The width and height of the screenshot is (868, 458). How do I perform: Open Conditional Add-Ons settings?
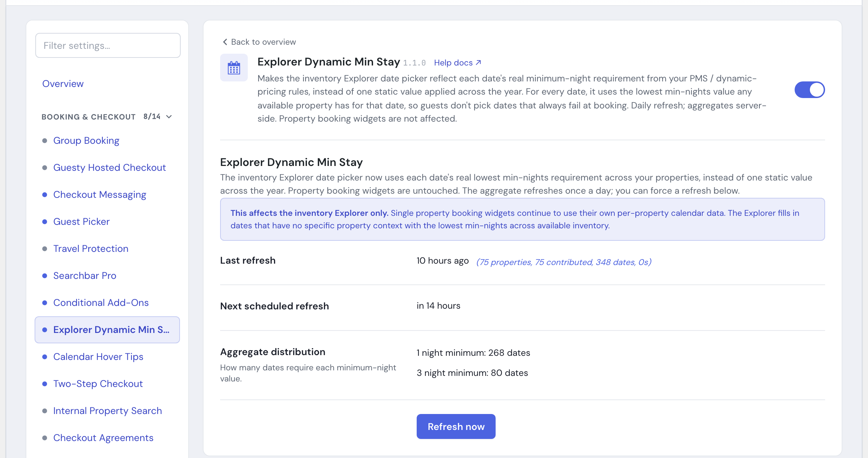101,302
